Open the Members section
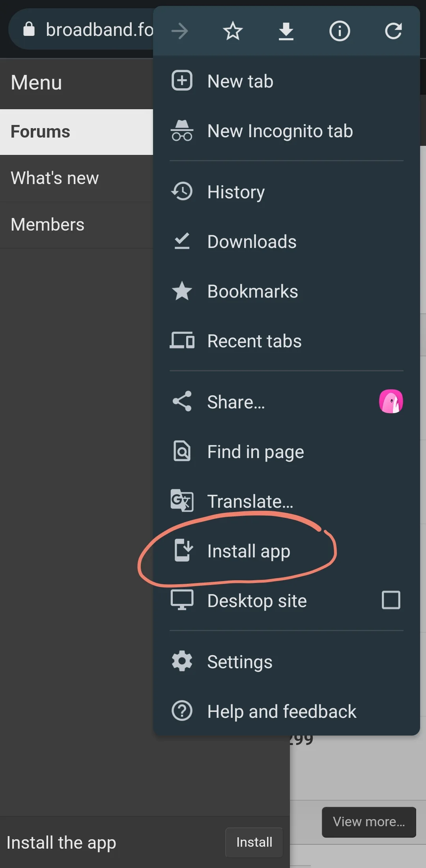This screenshot has height=868, width=426. tap(47, 224)
